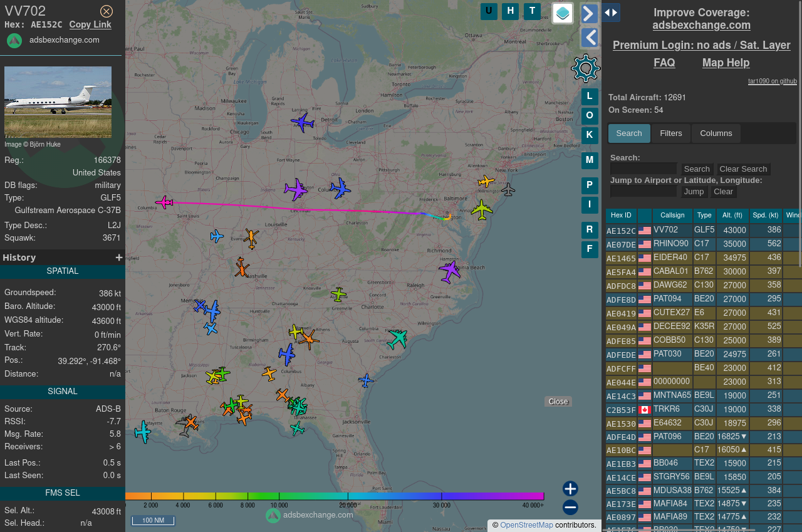Zoom out on the map
802x532 pixels.
point(570,508)
